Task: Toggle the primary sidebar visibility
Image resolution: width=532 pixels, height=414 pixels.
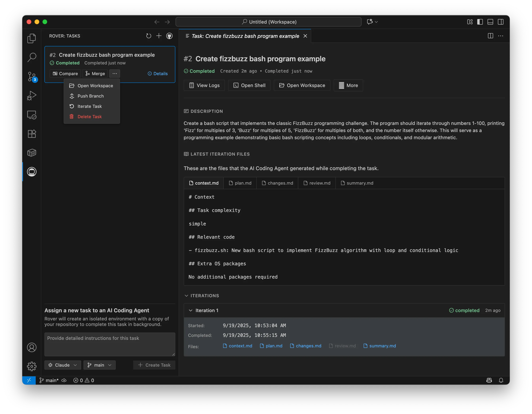Action: tap(480, 22)
